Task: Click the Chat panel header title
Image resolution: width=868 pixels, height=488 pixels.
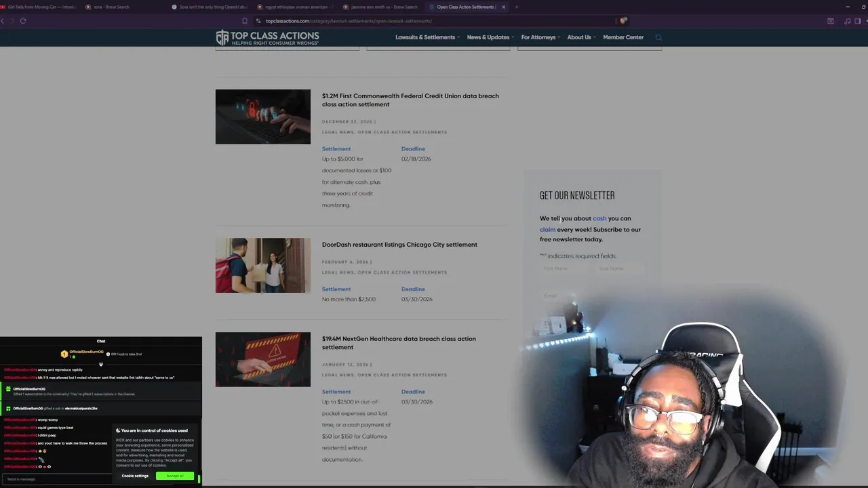Action: [101, 342]
